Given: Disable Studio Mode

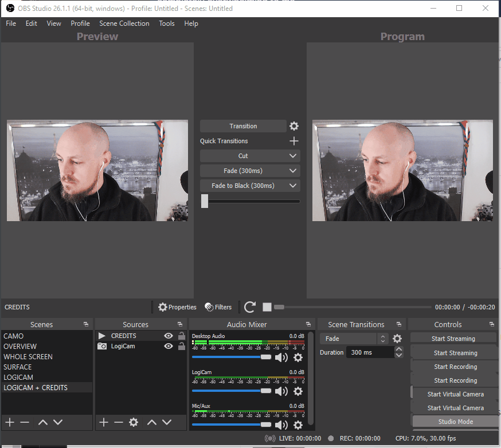Looking at the screenshot, I should [455, 421].
